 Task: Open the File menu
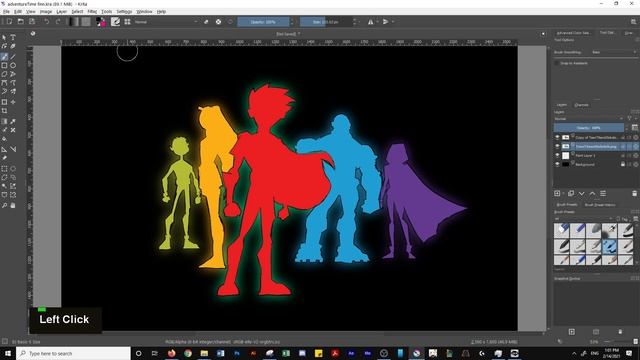(6, 11)
